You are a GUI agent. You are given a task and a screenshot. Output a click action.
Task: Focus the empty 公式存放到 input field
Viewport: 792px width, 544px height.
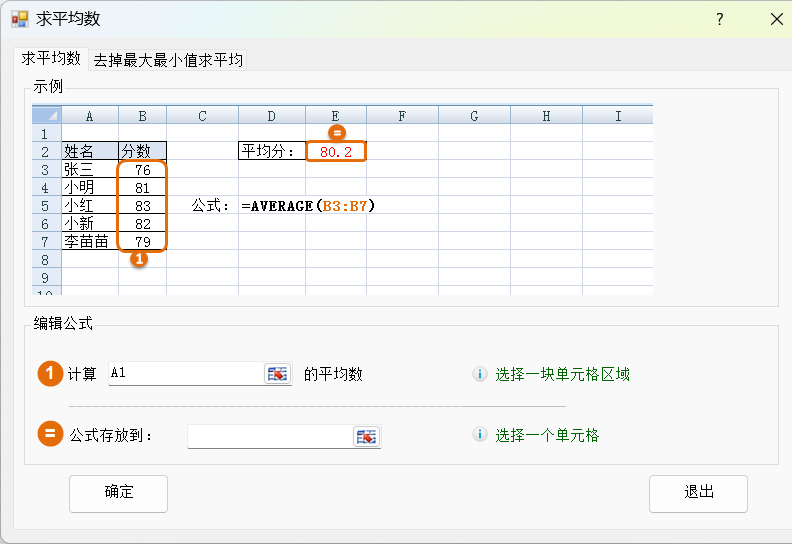[269, 436]
